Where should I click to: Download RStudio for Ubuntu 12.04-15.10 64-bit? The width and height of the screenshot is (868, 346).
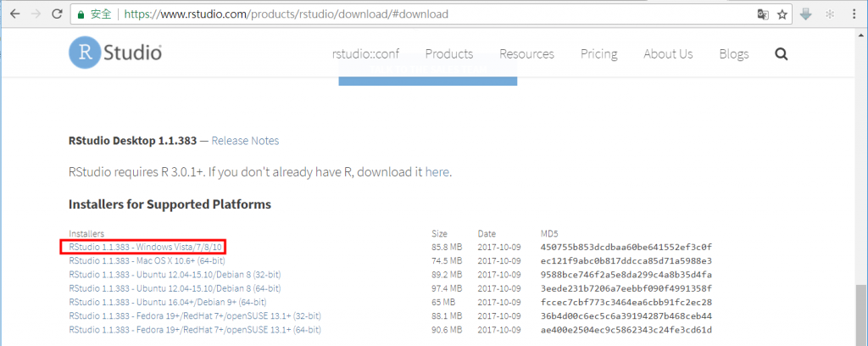[x=175, y=288]
